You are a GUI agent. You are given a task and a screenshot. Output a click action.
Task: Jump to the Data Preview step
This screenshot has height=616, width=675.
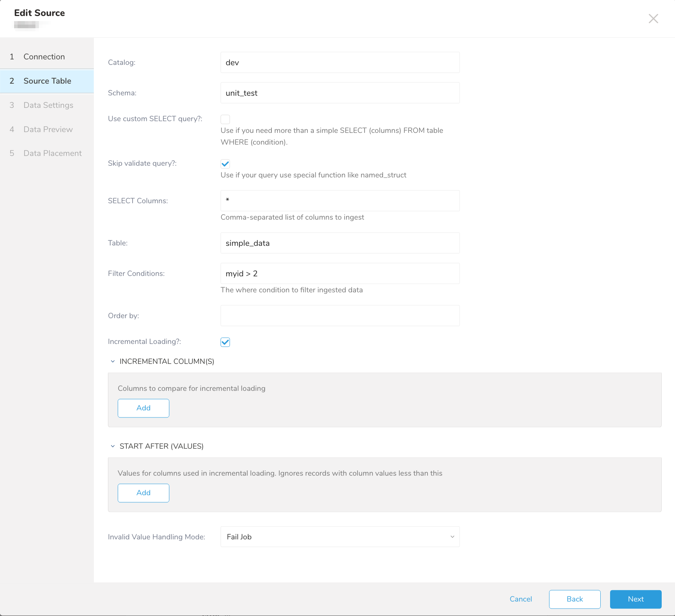tap(48, 129)
